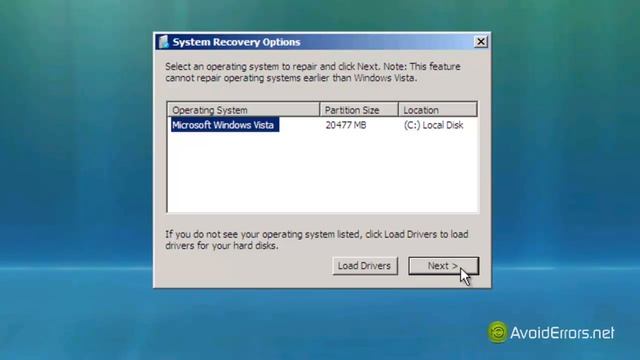Click the (C:) Local Disk location cell
This screenshot has height=360, width=640.
pos(433,125)
